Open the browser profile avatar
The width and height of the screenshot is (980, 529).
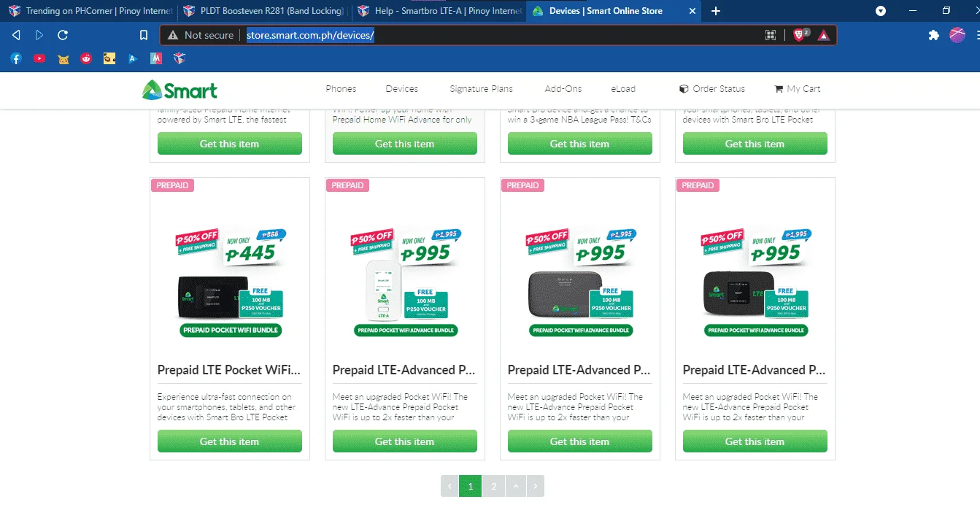[x=957, y=35]
